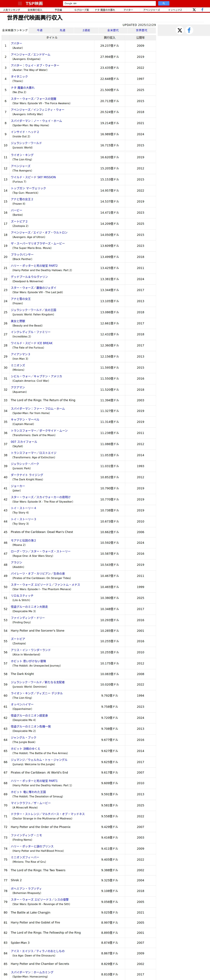Open the ミニオンズ movie link in row 30
The width and height of the screenshot is (210, 980).
(x=18, y=365)
